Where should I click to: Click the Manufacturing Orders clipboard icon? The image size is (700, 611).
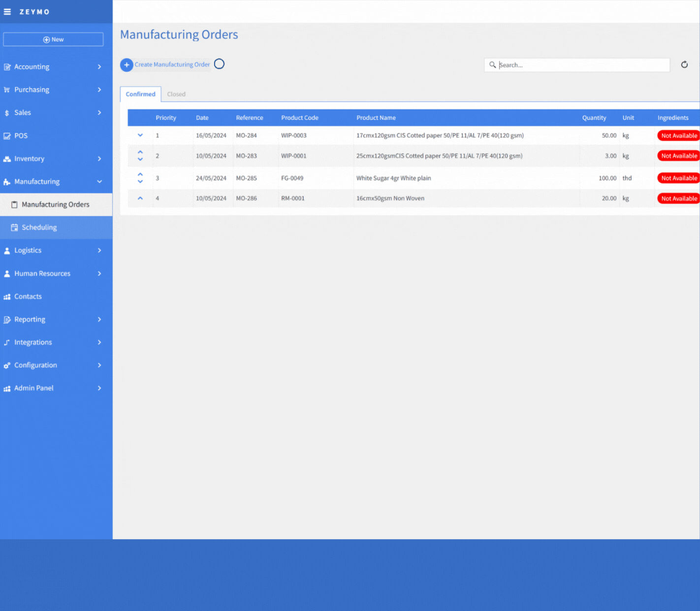[14, 205]
